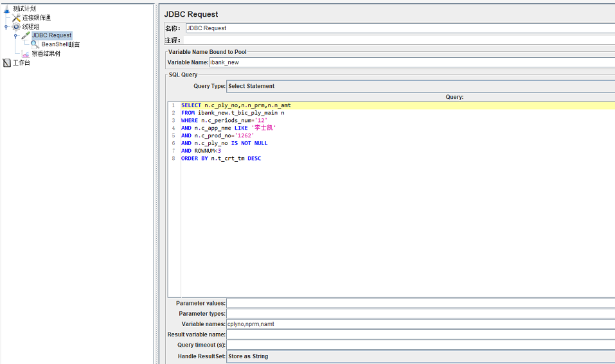
Task: Click the 工作台 workbench icon
Action: point(6,63)
